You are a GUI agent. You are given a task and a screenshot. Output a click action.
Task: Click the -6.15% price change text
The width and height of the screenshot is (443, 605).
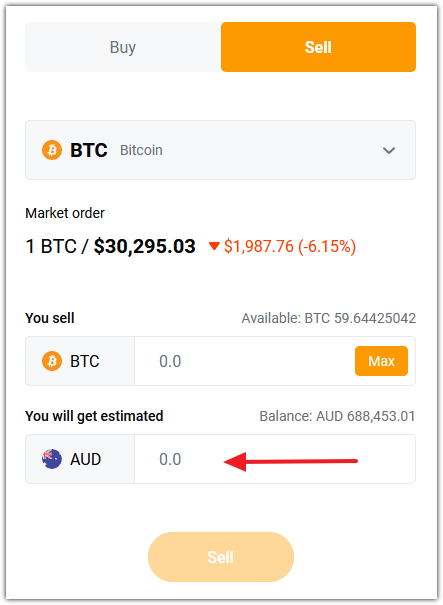tap(326, 246)
